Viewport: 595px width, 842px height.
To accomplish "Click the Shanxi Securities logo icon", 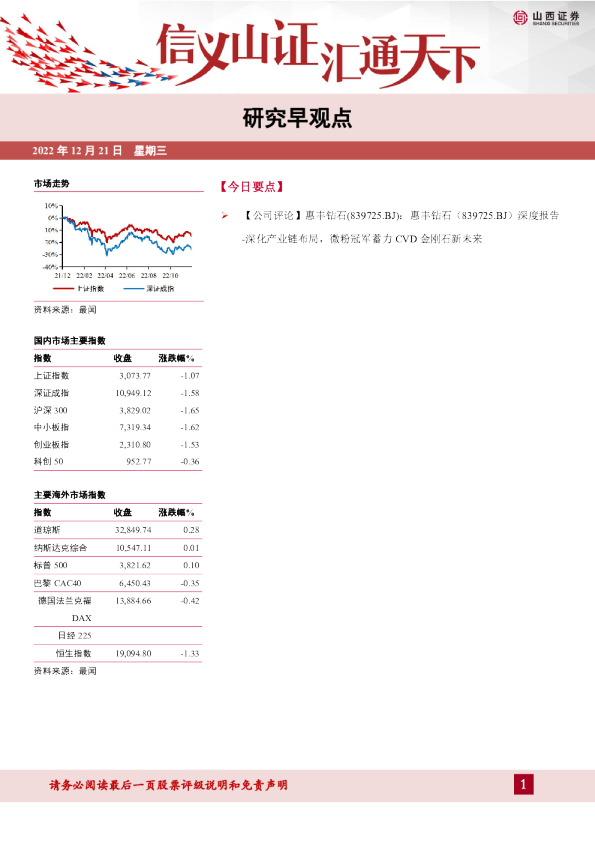I will point(520,18).
